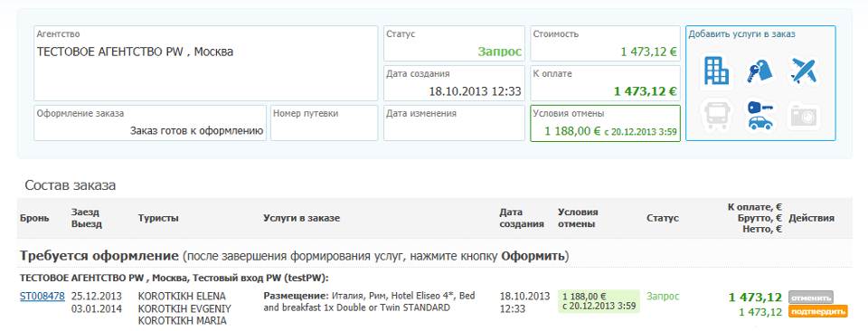Add an excursion via camera icon
868x331 pixels.
coord(804,116)
